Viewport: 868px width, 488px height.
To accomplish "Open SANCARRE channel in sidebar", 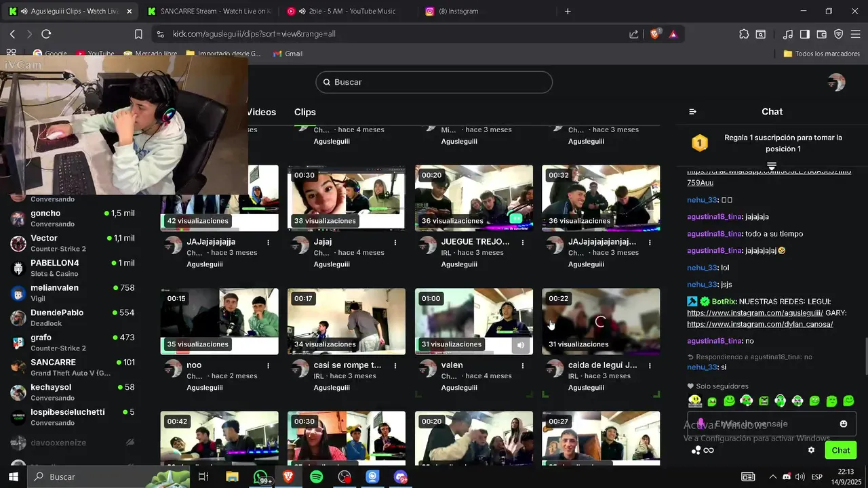I will pos(73,367).
